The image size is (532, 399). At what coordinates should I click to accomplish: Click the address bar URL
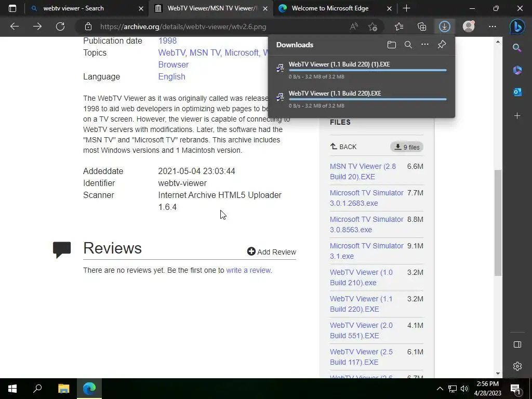tap(183, 26)
